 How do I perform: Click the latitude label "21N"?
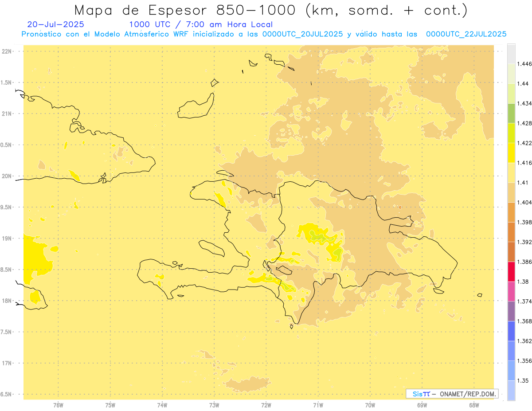[7, 114]
